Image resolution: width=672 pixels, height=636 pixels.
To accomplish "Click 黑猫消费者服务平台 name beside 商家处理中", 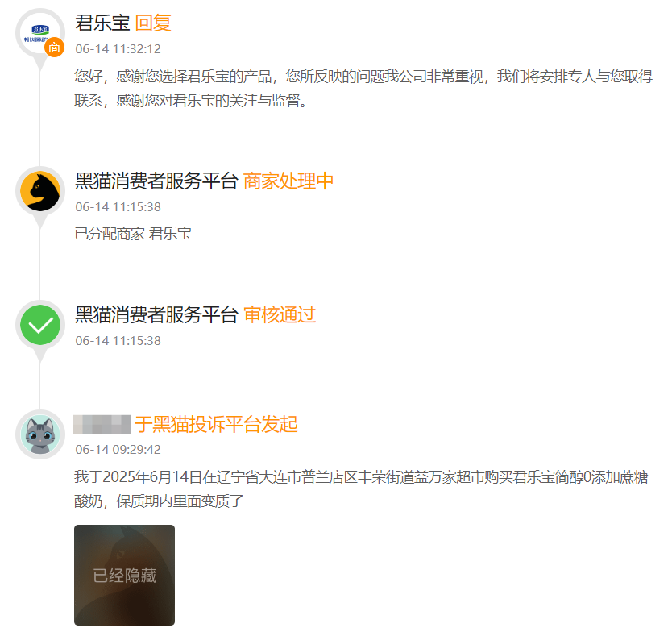I will point(156,181).
